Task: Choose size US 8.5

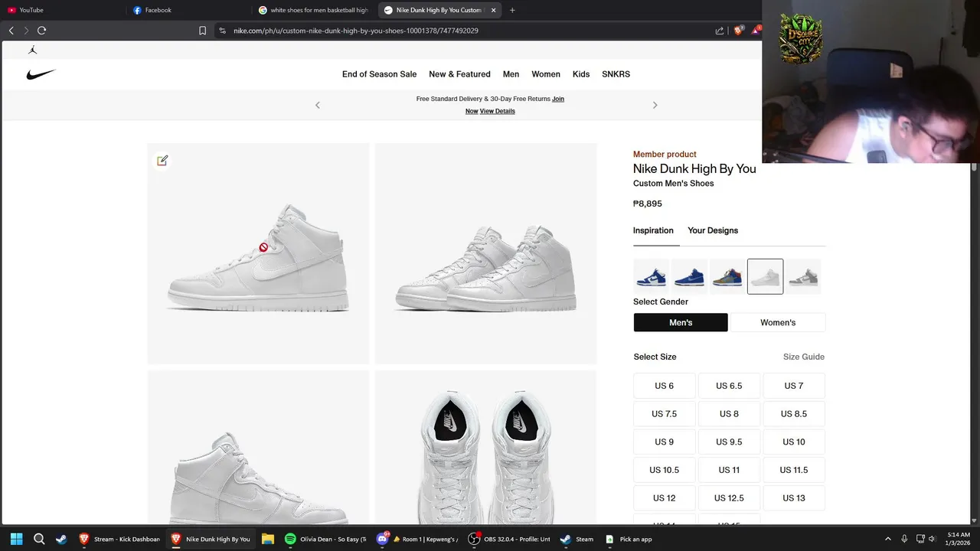Action: (x=794, y=414)
